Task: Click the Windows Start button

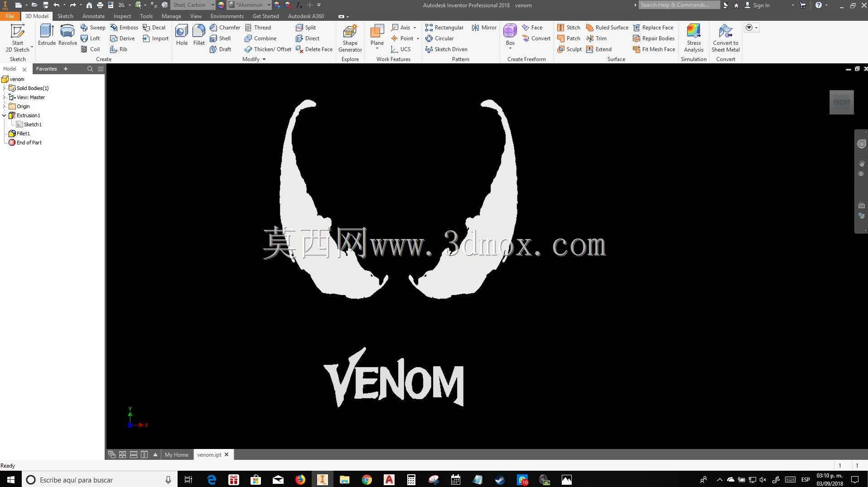Action: pyautogui.click(x=11, y=480)
